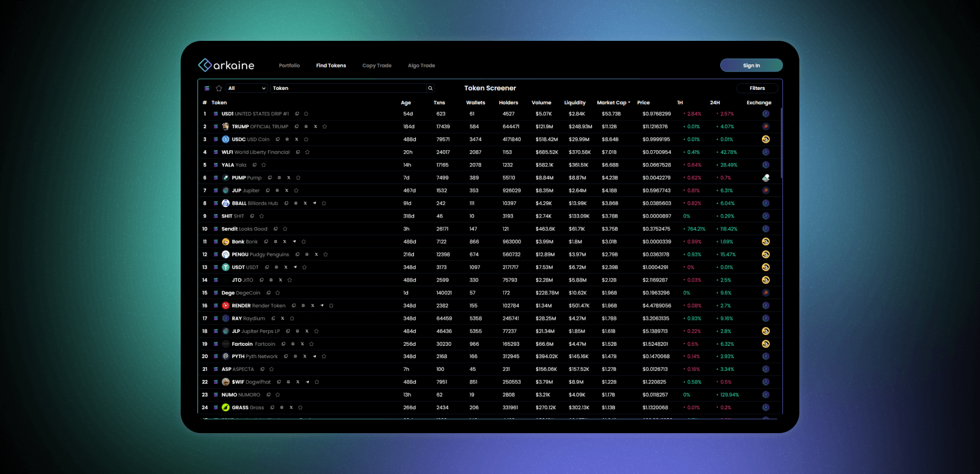Open the USDT Telegram icon

295,267
